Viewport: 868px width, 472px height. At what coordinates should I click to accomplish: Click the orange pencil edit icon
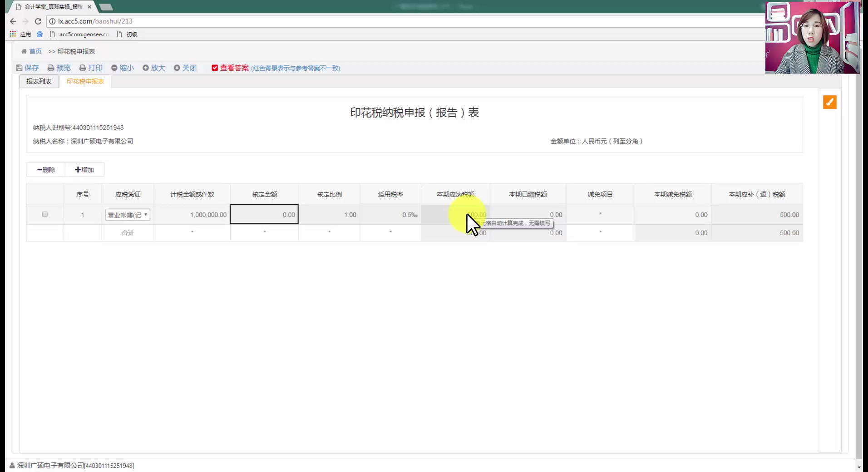pyautogui.click(x=830, y=102)
